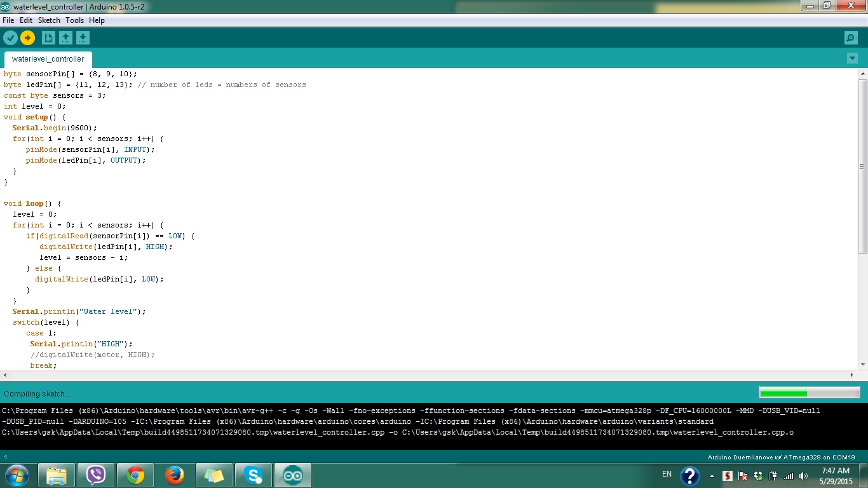Click the horizontal scrollbar left arrow
Viewport: 868px width, 488px height.
[x=5, y=376]
